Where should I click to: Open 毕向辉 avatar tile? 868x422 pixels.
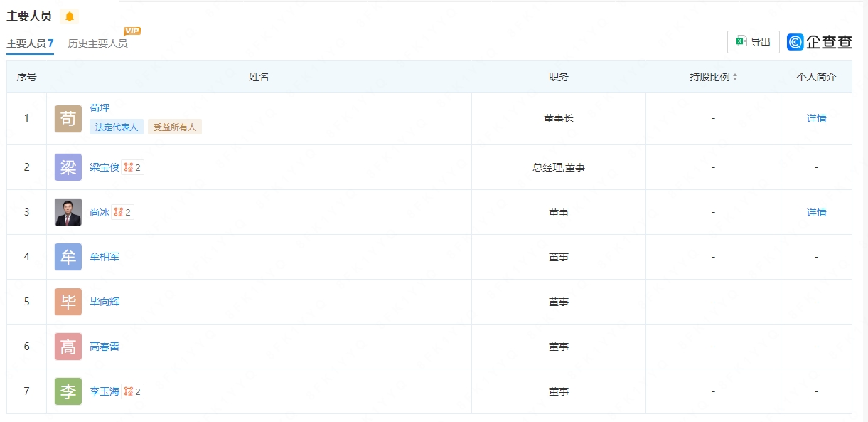pos(68,302)
